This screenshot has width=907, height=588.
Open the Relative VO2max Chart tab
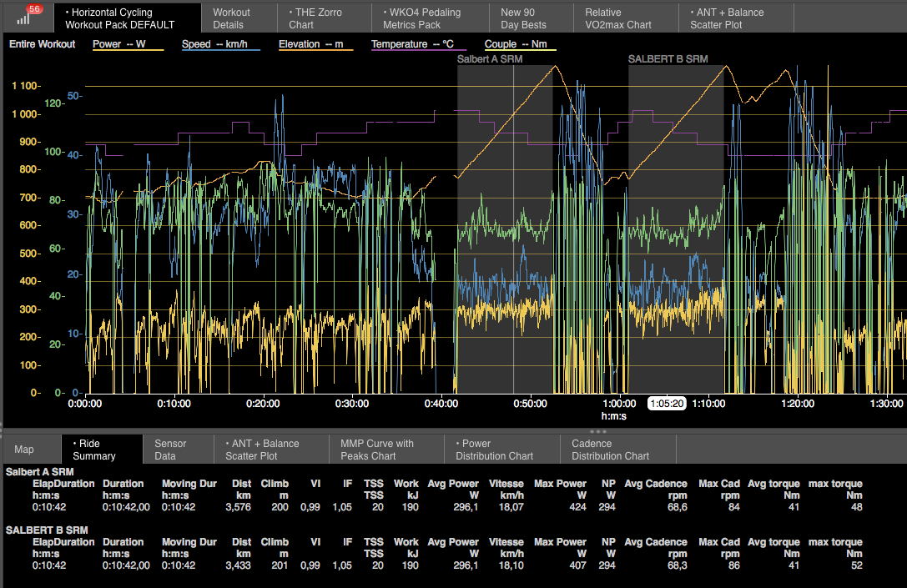click(617, 18)
